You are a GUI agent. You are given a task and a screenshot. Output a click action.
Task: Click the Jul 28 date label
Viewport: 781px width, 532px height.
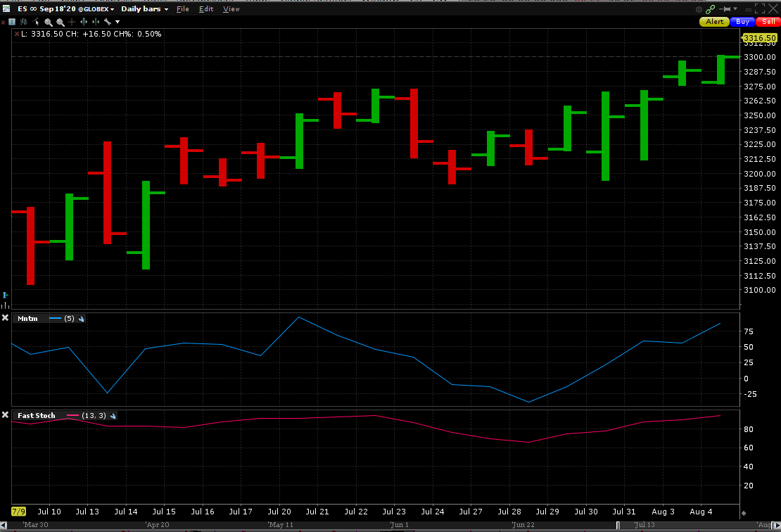coord(509,512)
